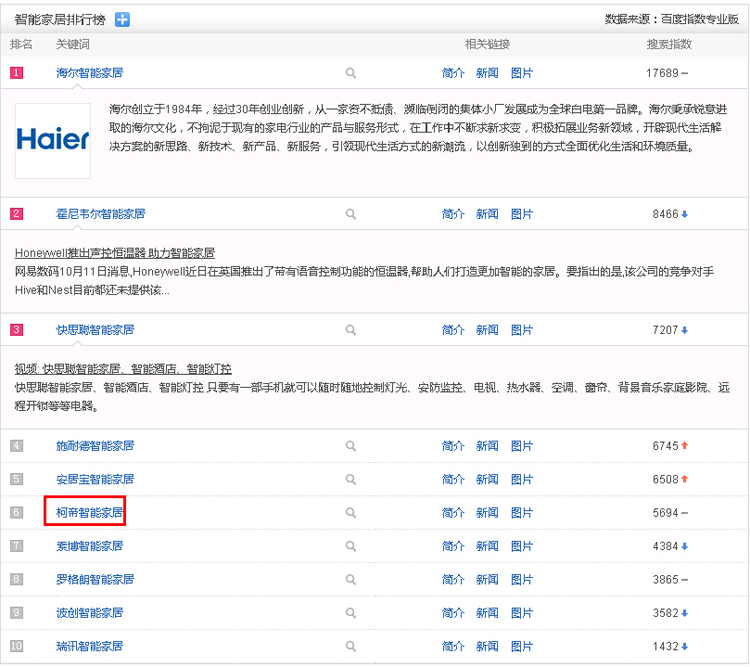Click 简介 in the 安居宝智能家居 row
The width and height of the screenshot is (750, 667).
tap(453, 479)
